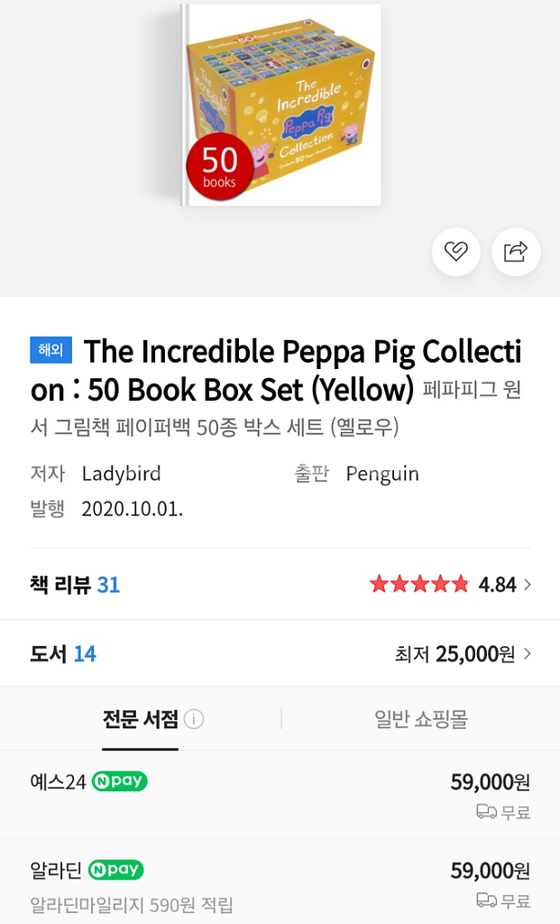Select author name Ladybird
The height and width of the screenshot is (924, 560).
coord(121,474)
